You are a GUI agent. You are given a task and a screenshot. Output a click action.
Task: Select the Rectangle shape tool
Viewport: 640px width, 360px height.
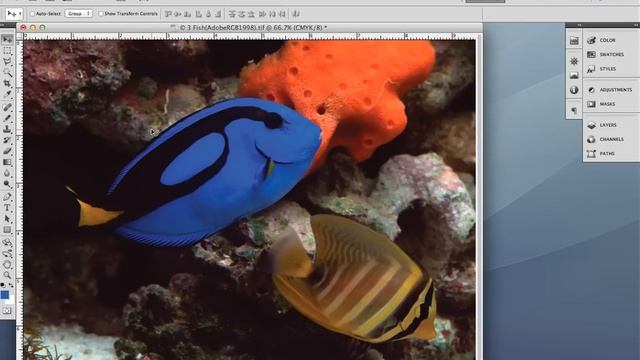(7, 230)
